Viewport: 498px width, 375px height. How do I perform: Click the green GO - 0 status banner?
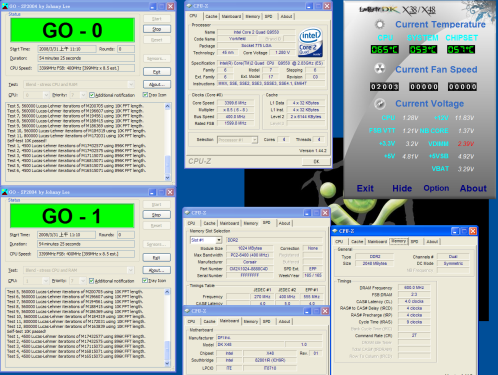(x=72, y=30)
